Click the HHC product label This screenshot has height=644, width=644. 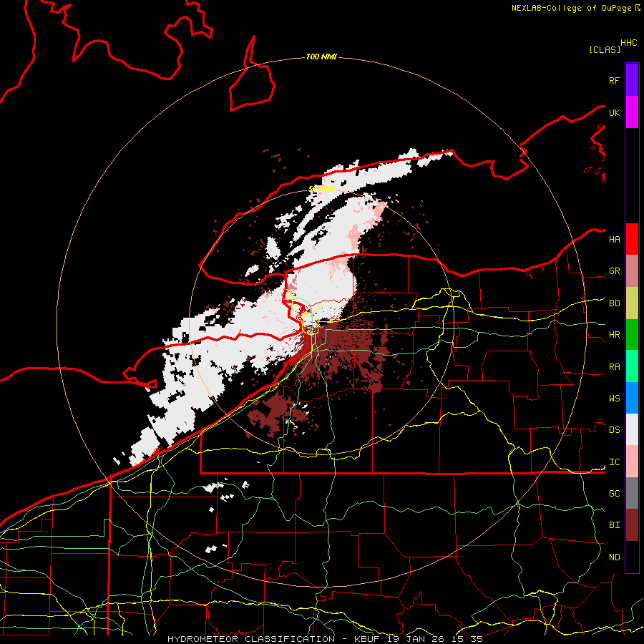tap(628, 43)
